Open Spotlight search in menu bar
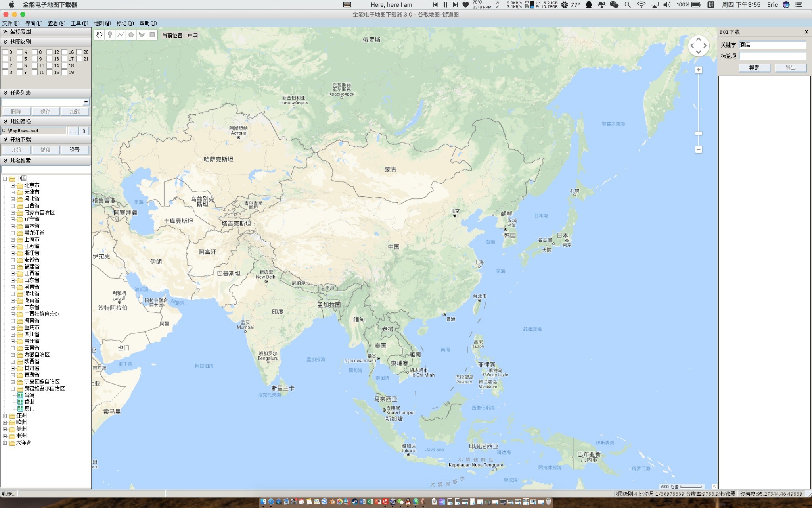The width and height of the screenshot is (812, 508). (627, 5)
